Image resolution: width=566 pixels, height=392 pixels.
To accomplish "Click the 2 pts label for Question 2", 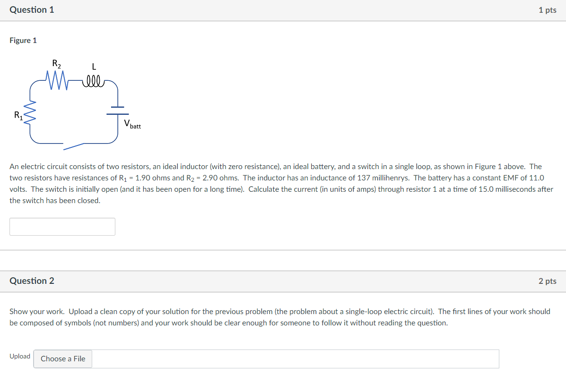I will coord(548,281).
